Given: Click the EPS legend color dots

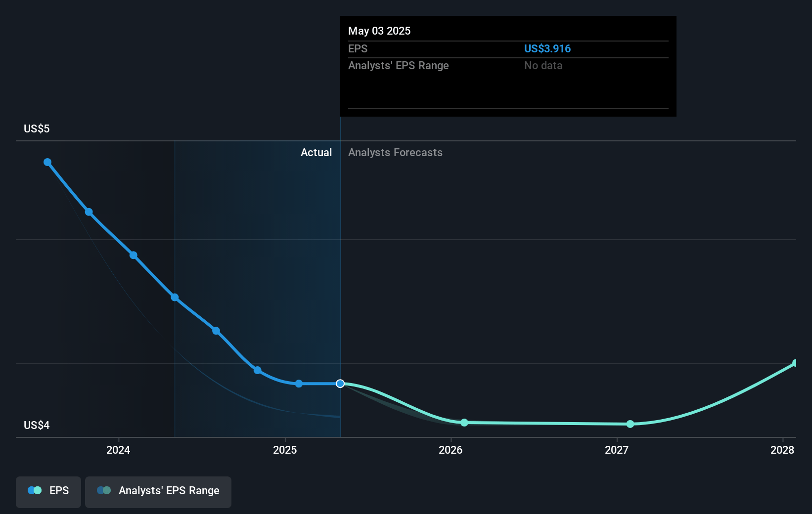Looking at the screenshot, I should click(35, 490).
